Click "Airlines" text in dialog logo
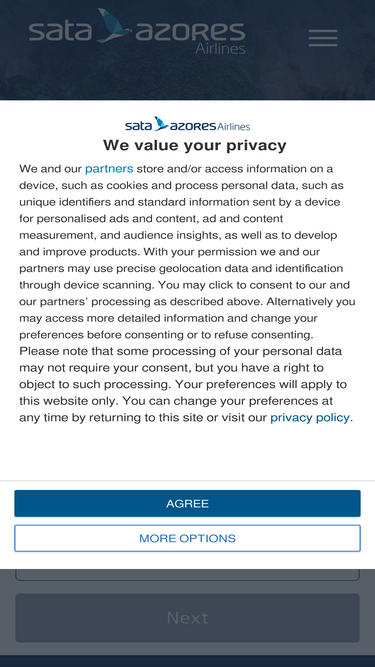375x667 pixels. [x=233, y=126]
